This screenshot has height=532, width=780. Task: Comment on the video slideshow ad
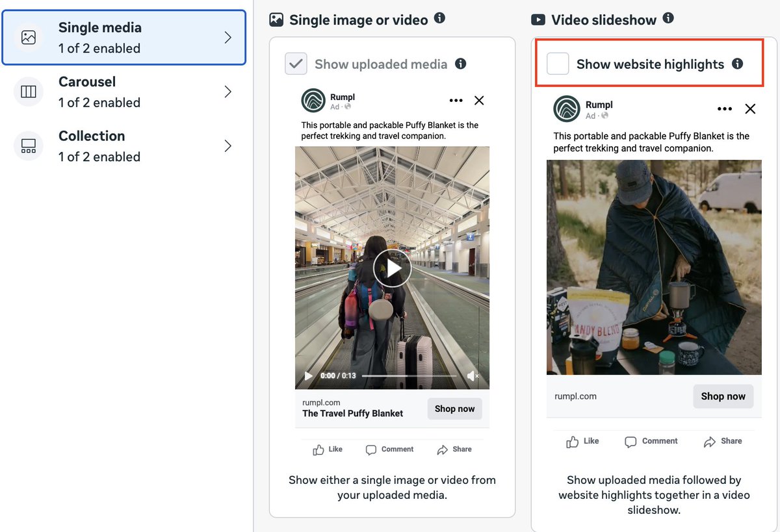click(651, 441)
